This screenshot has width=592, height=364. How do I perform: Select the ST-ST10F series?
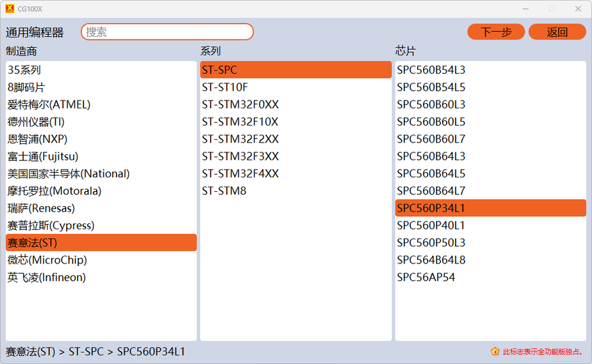(x=225, y=87)
